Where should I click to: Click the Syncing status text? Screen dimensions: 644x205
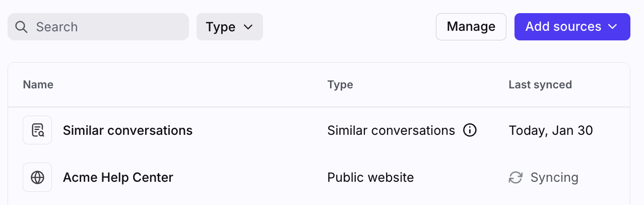pos(554,178)
